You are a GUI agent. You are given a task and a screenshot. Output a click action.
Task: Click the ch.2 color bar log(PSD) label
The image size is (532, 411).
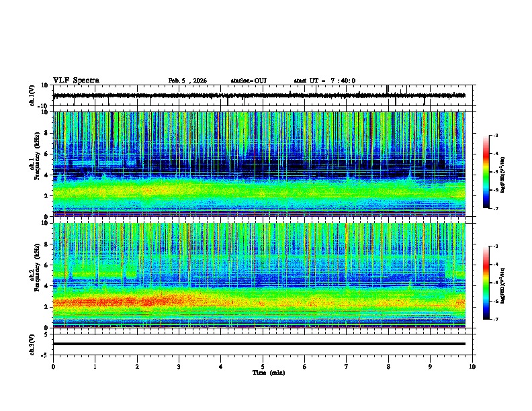pos(503,285)
